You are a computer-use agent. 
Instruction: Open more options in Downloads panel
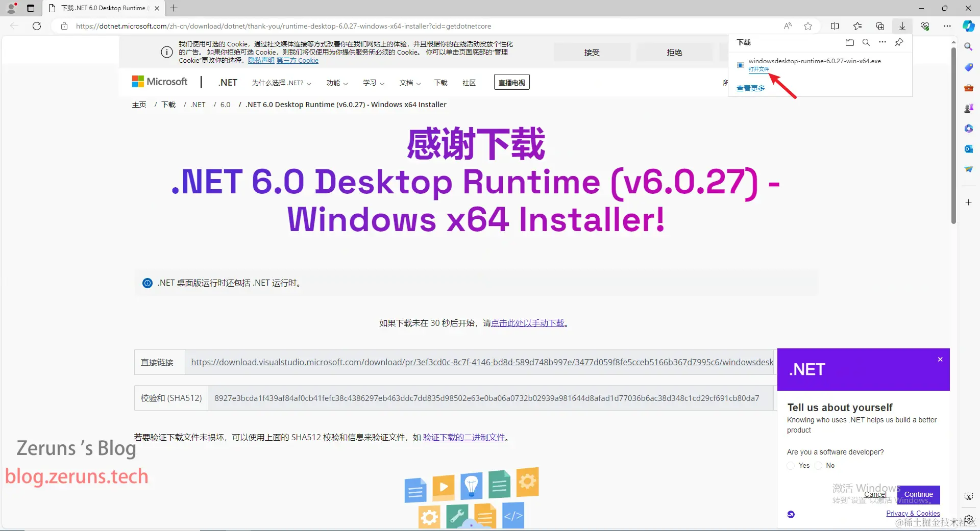[x=883, y=42]
